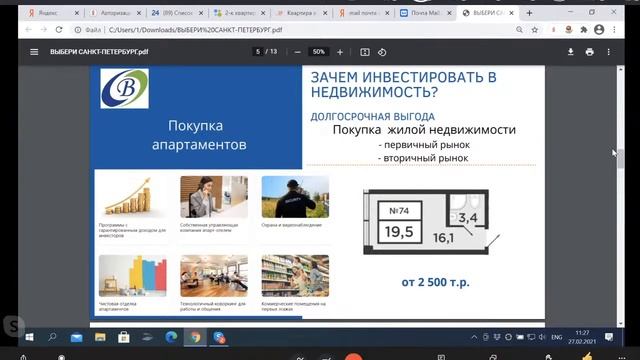Click the fit to page icon
The height and width of the screenshot is (360, 640).
(364, 52)
